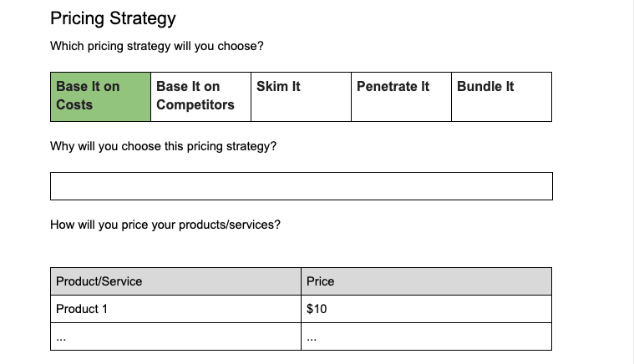Select the "Product/Service" table header cell
Viewport: 634px width, 364px height.
coord(175,281)
